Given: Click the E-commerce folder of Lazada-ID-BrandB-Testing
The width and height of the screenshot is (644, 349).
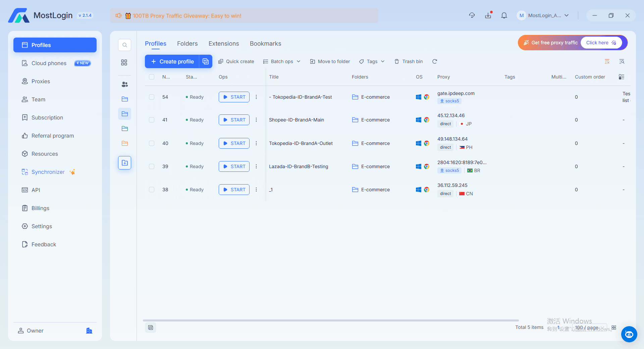Looking at the screenshot, I should 371,166.
